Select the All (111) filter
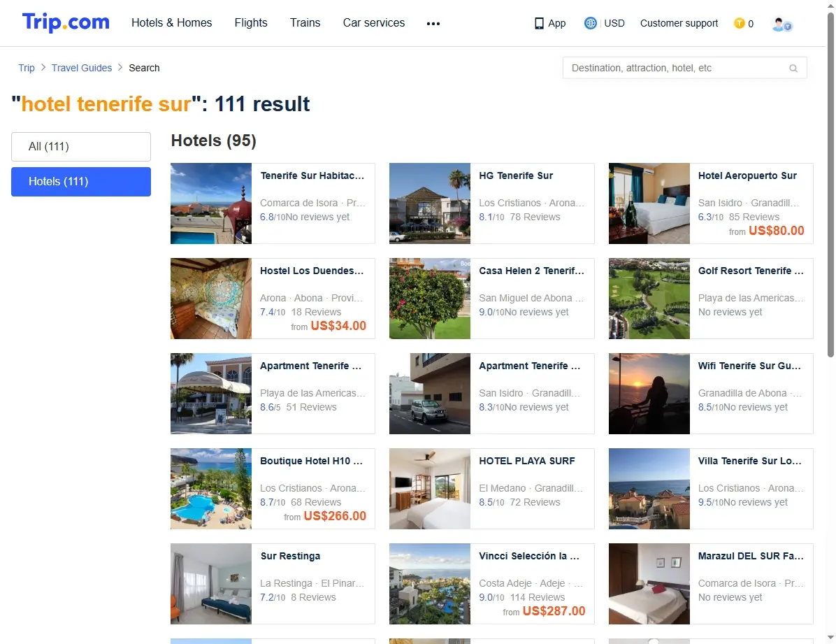 [81, 147]
